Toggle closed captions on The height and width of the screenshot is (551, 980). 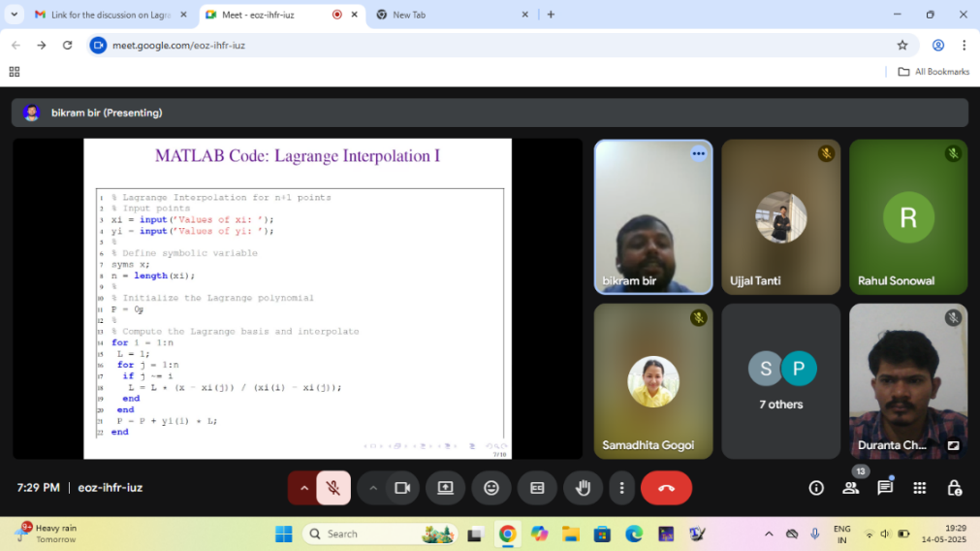tap(537, 488)
